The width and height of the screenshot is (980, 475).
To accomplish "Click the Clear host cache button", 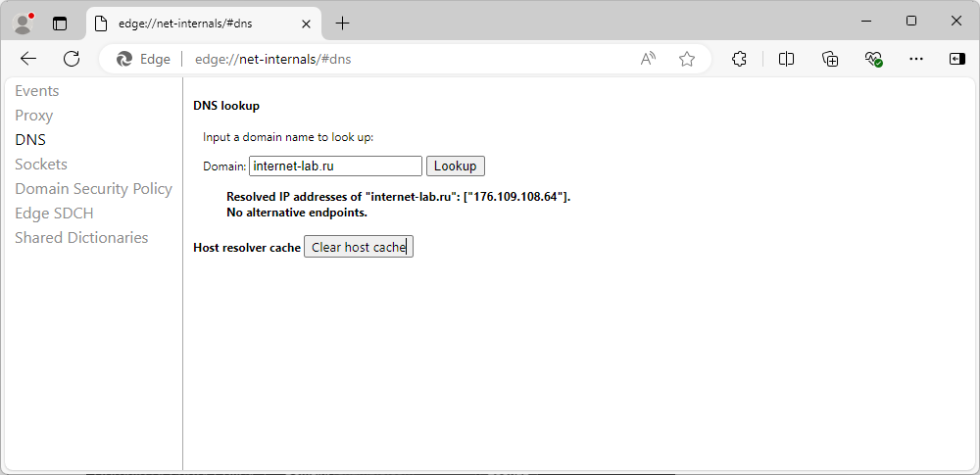I will point(359,247).
